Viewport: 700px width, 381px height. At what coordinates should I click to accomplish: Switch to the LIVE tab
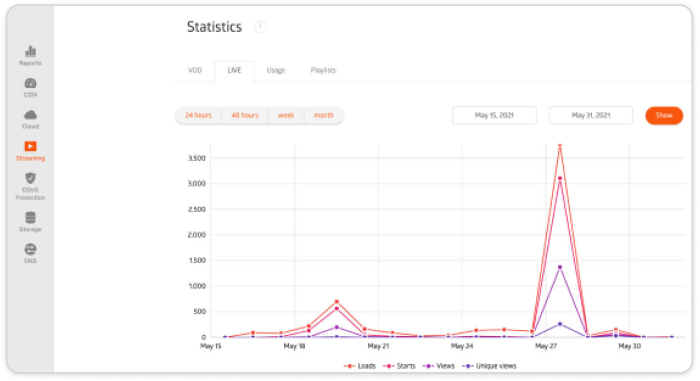point(234,71)
